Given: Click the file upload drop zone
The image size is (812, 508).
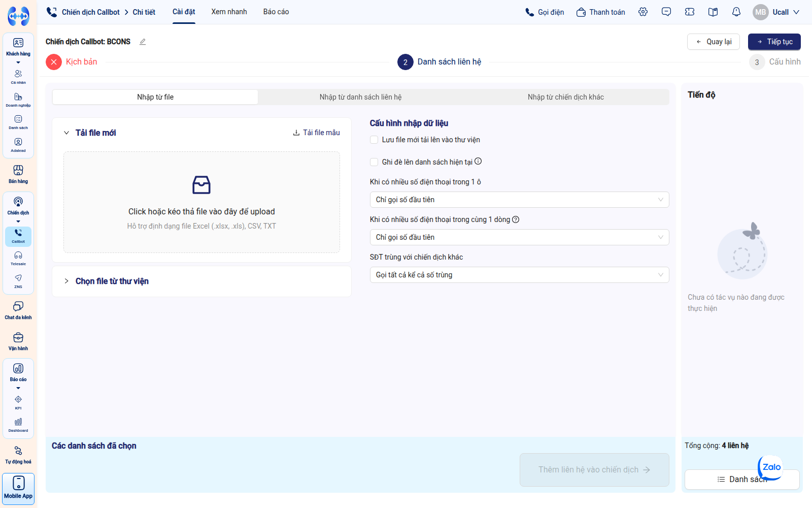Looking at the screenshot, I should [x=201, y=202].
